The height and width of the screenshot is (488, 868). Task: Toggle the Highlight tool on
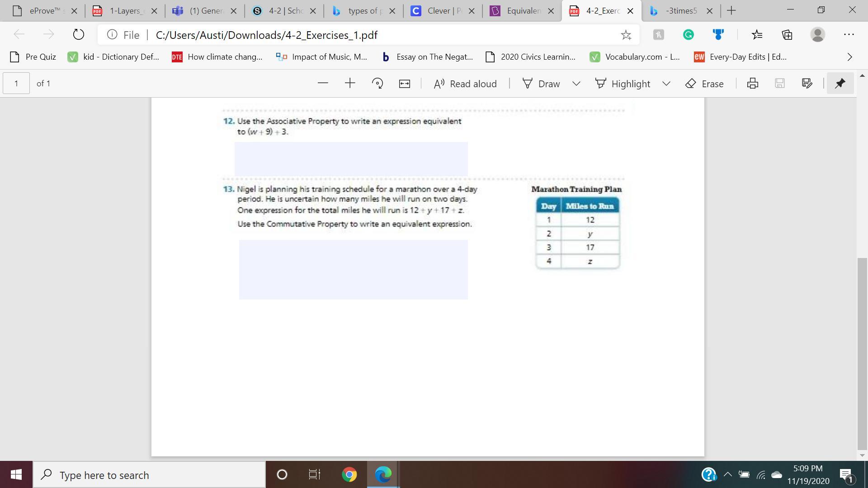[623, 84]
